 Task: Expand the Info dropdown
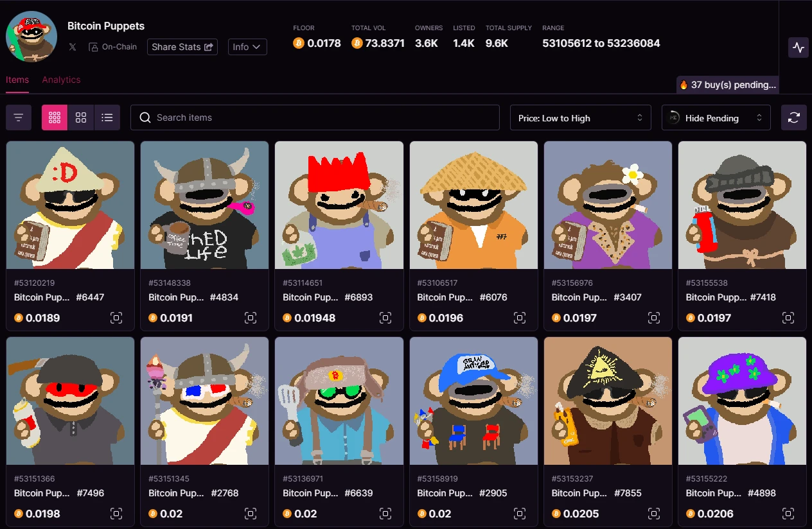(x=247, y=47)
